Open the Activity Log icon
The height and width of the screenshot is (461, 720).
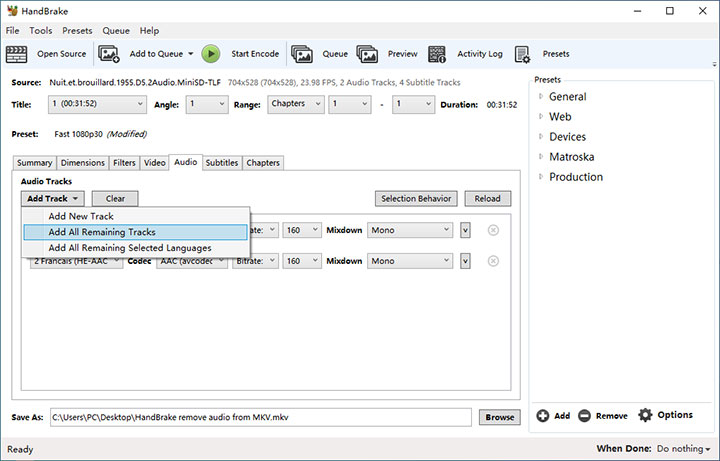coord(437,54)
